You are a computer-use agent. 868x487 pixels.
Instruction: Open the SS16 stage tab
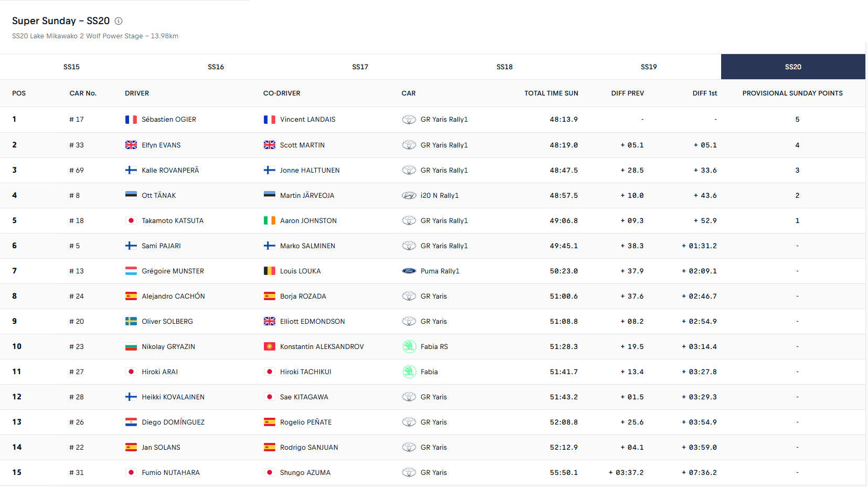click(x=216, y=67)
